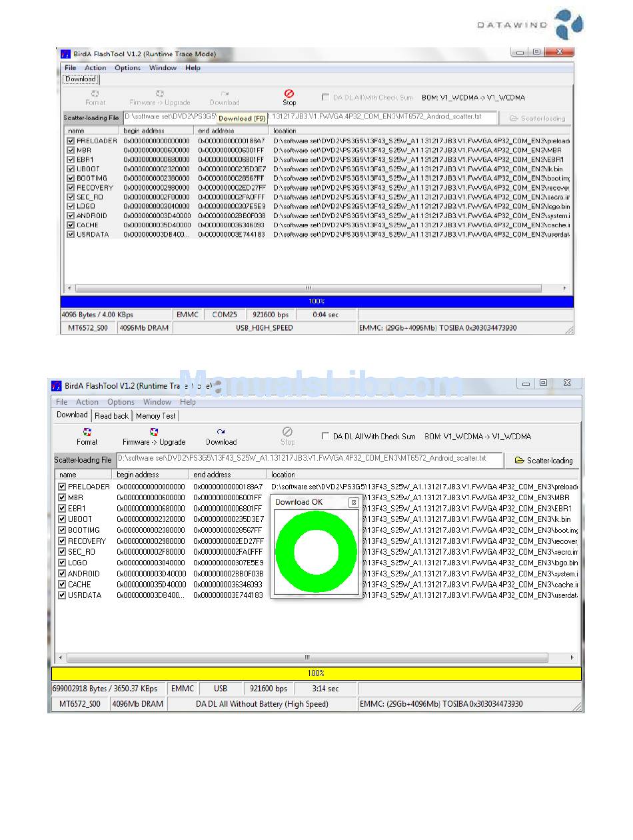Uncheck BOOTIMG checkbox in upper window
The height and width of the screenshot is (840, 633).
[x=71, y=179]
